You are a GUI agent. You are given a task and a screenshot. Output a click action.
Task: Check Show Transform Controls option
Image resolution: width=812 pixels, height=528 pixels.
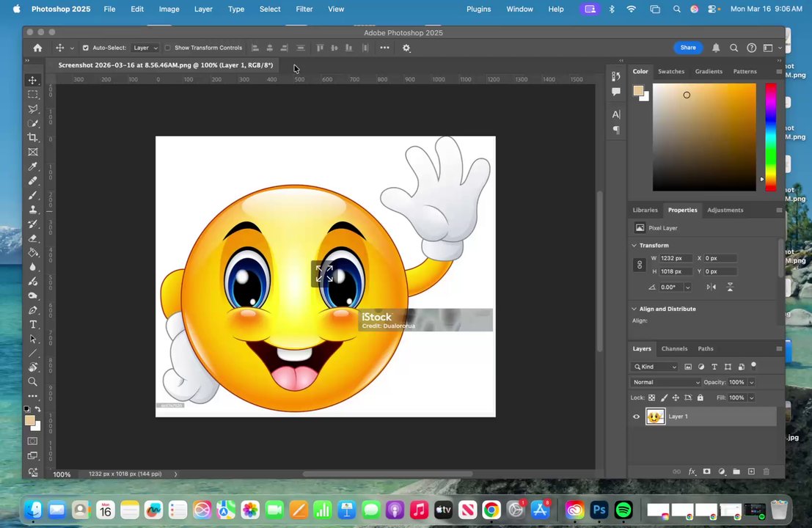(168, 48)
